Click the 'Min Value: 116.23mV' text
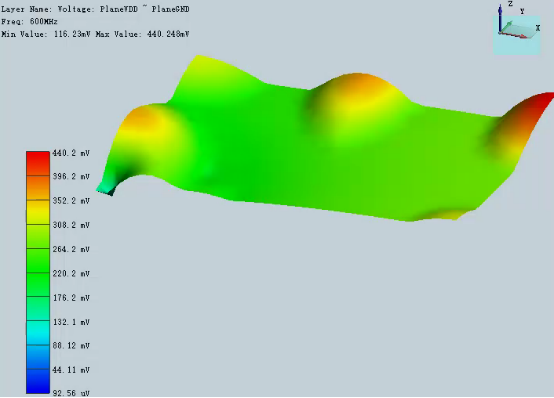Screen dimensions: 554x398 (46, 34)
